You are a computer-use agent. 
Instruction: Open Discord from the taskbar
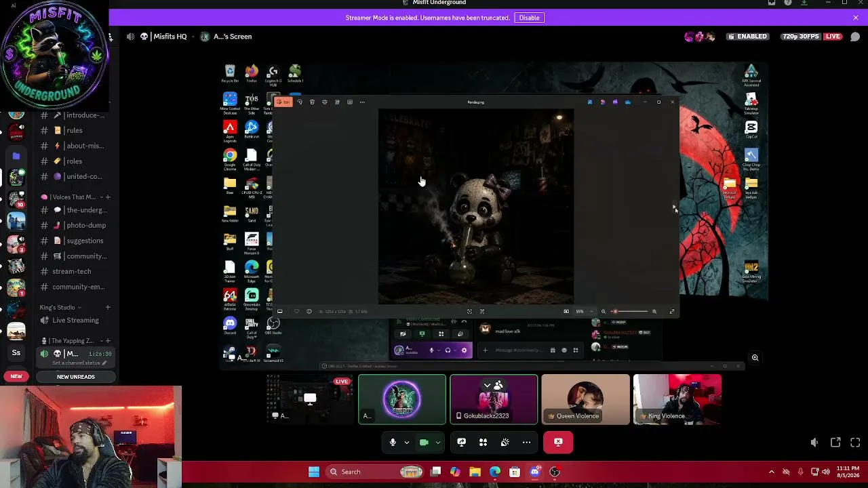pyautogui.click(x=535, y=472)
